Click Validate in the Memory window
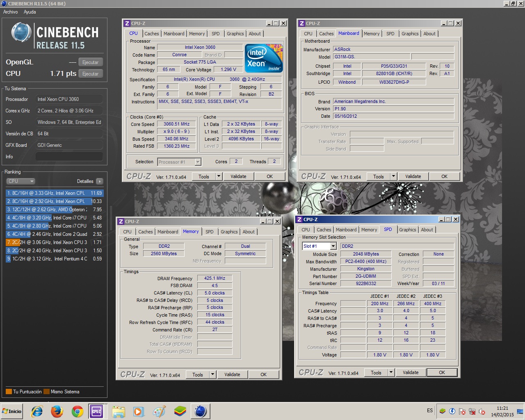 (x=232, y=374)
